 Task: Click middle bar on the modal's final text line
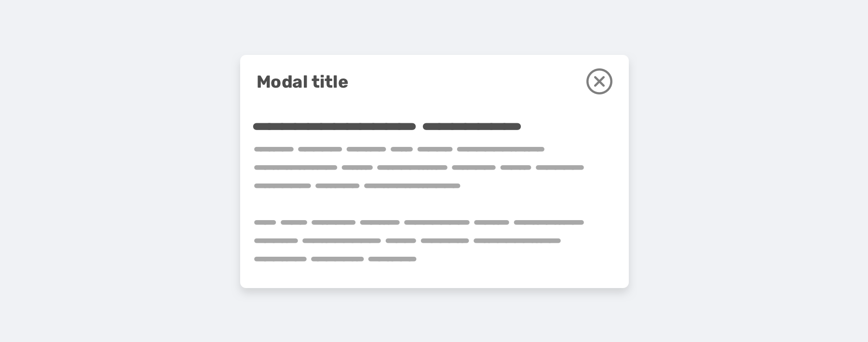(x=337, y=259)
